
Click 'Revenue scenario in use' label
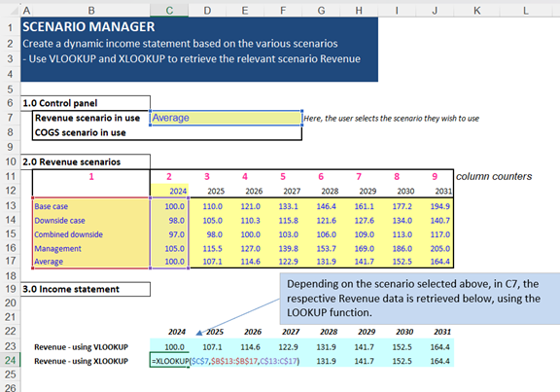tap(87, 118)
